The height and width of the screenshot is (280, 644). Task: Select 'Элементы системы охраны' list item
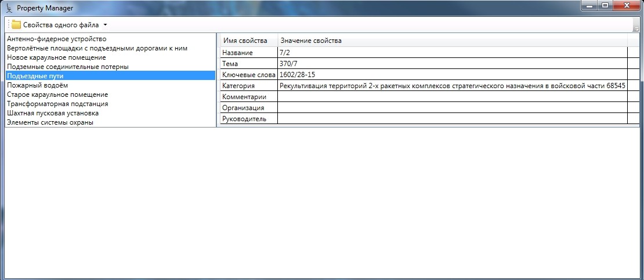coord(110,122)
